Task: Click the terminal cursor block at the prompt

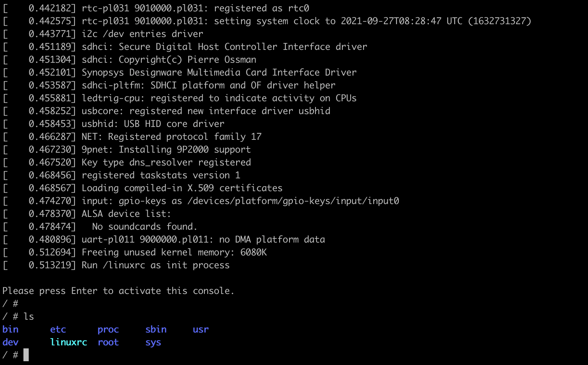Action: click(26, 355)
